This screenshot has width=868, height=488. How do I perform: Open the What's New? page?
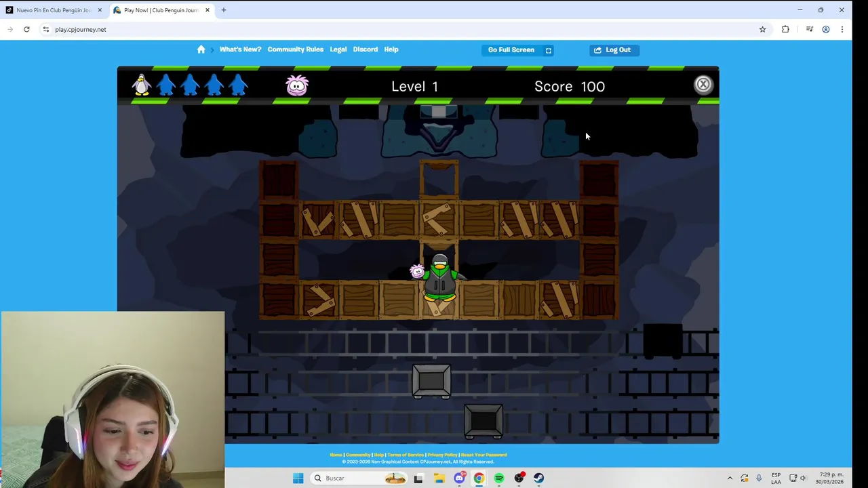point(240,49)
